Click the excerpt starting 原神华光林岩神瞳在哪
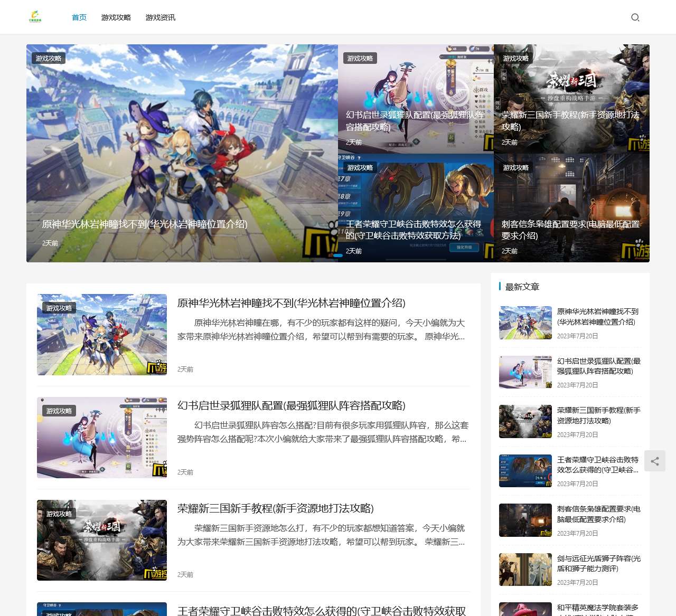676x616 pixels. 321,329
